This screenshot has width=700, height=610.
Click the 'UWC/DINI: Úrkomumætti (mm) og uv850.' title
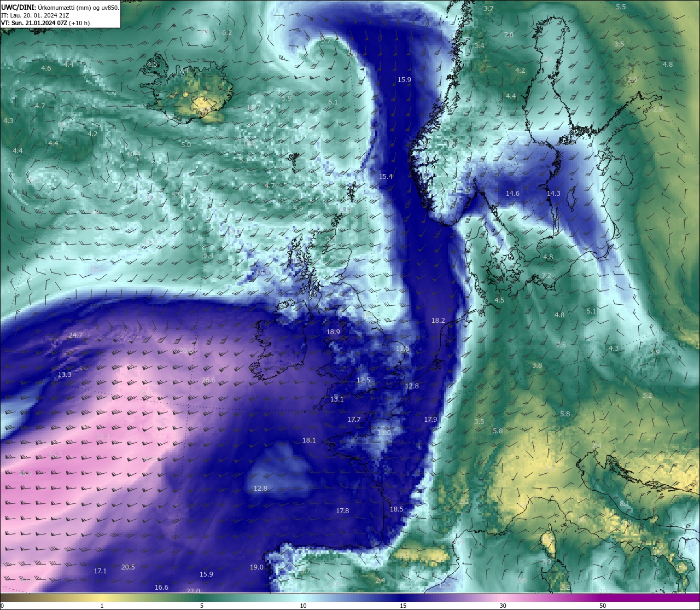point(60,7)
